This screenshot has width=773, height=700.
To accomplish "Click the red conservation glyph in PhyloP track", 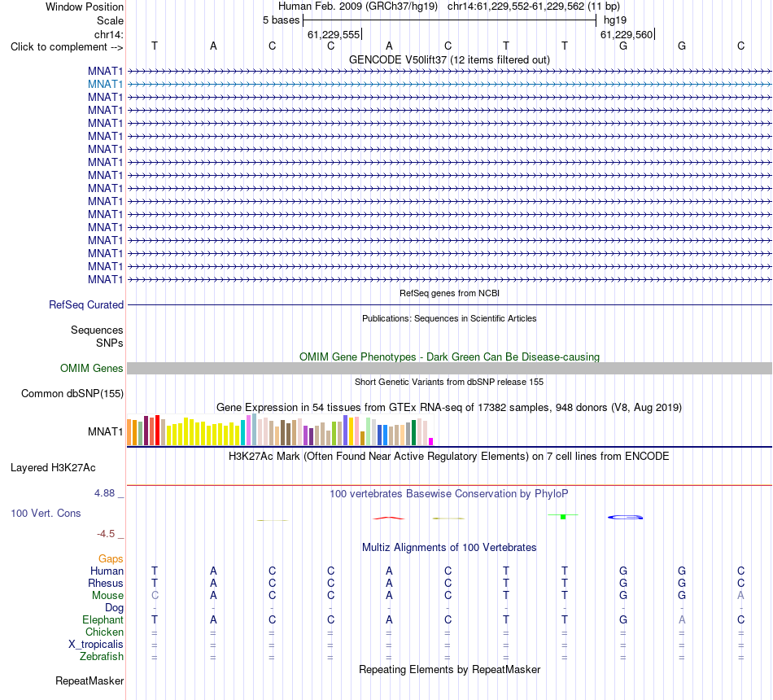I will click(388, 518).
